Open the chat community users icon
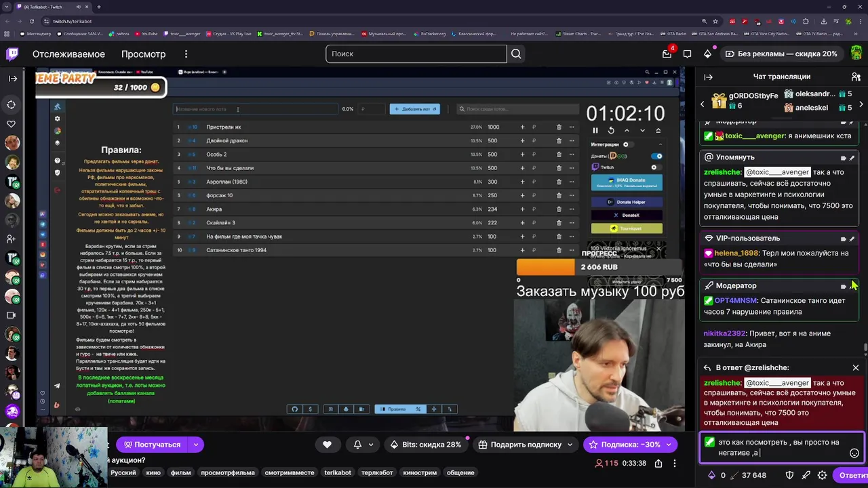 tap(856, 77)
